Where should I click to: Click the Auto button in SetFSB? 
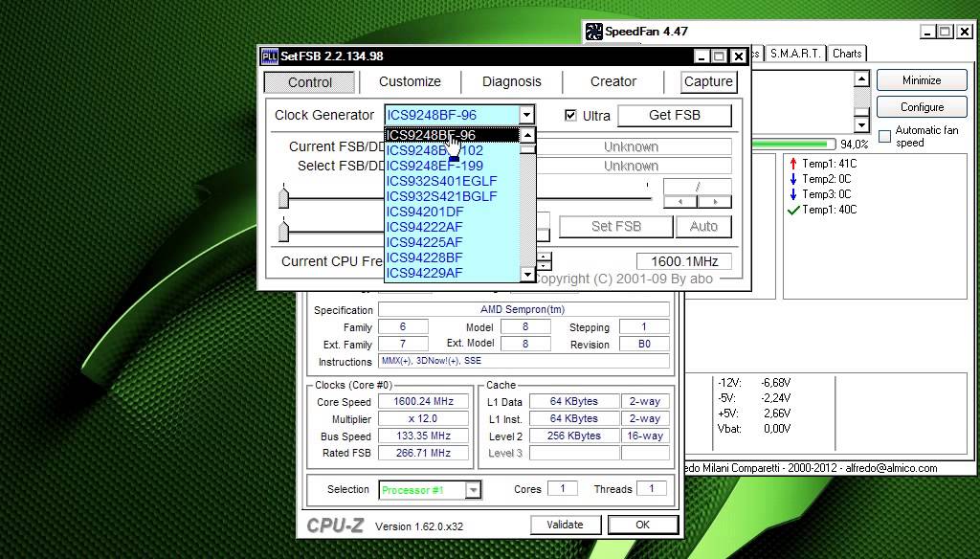click(x=703, y=226)
